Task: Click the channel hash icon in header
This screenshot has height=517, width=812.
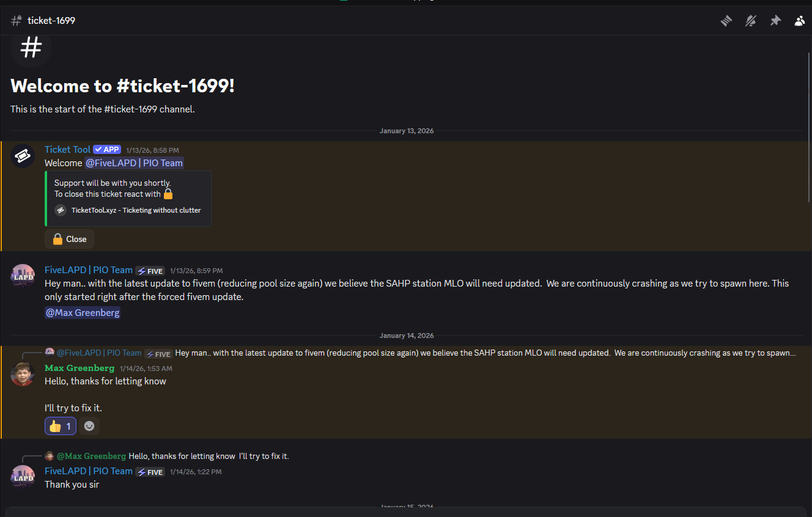Action: pos(17,21)
